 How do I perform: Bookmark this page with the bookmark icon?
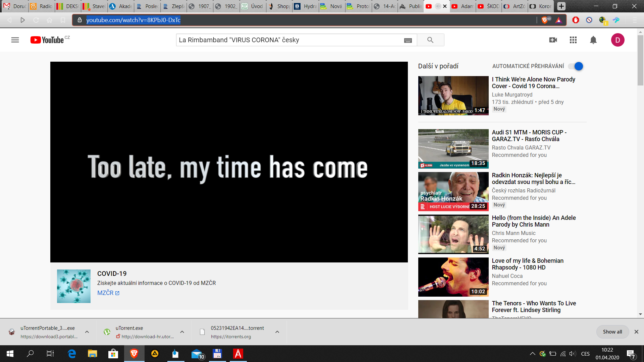point(63,20)
